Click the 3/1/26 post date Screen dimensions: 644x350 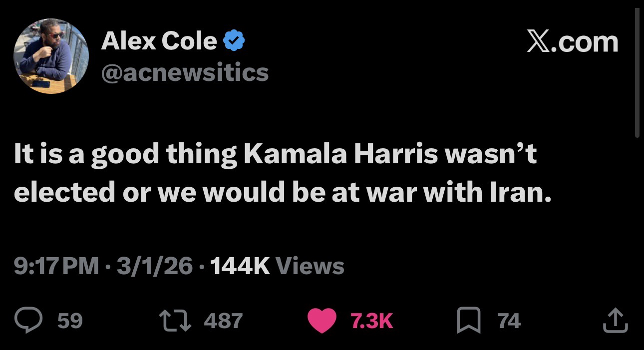tap(154, 266)
